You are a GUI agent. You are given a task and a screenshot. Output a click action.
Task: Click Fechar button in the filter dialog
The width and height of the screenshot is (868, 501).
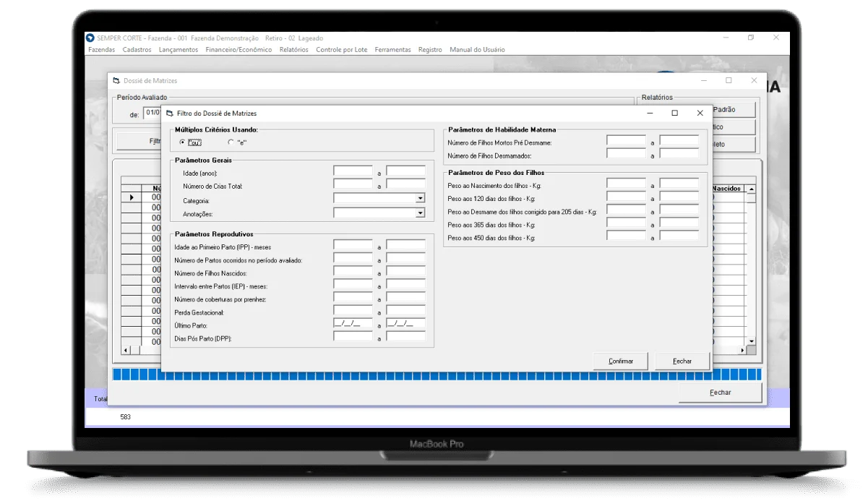[682, 361]
